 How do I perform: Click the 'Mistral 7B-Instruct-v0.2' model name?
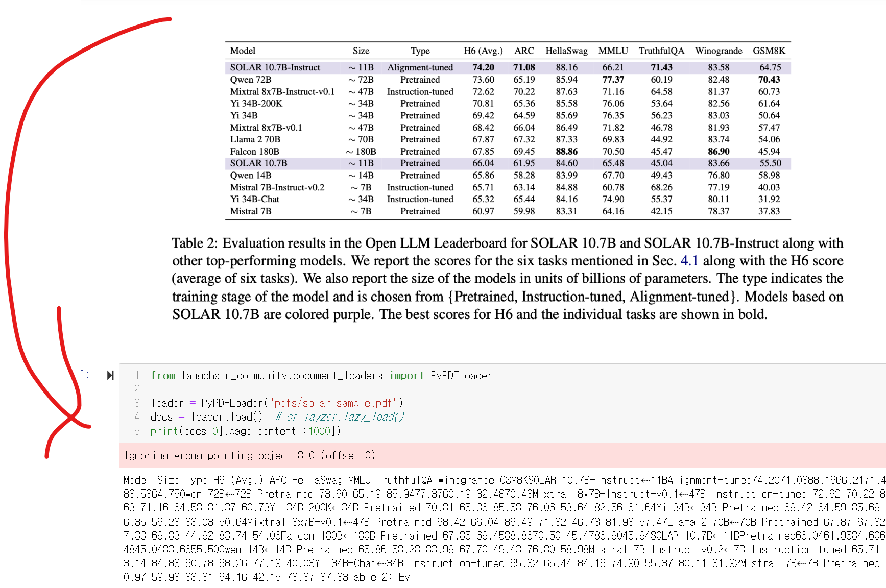pyautogui.click(x=277, y=187)
